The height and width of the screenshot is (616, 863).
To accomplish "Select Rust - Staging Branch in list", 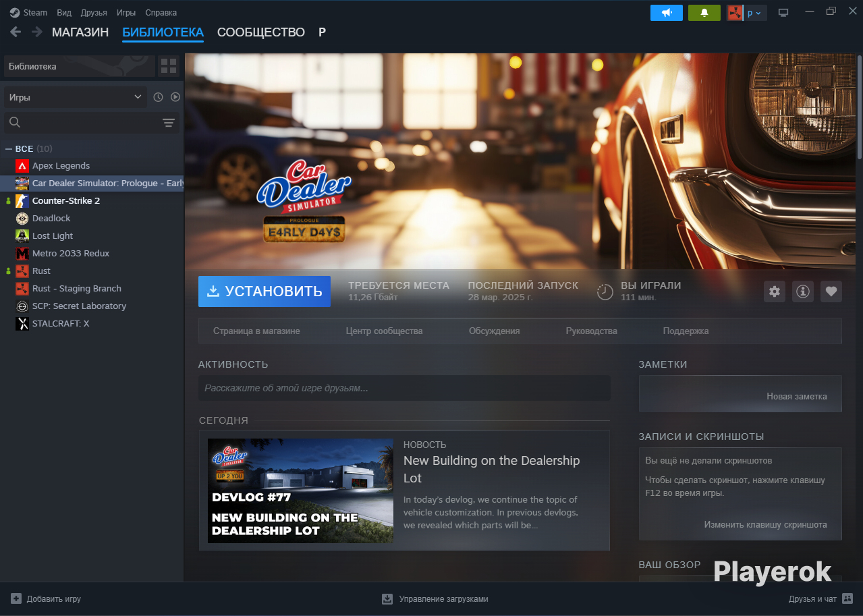I will 92,288.
